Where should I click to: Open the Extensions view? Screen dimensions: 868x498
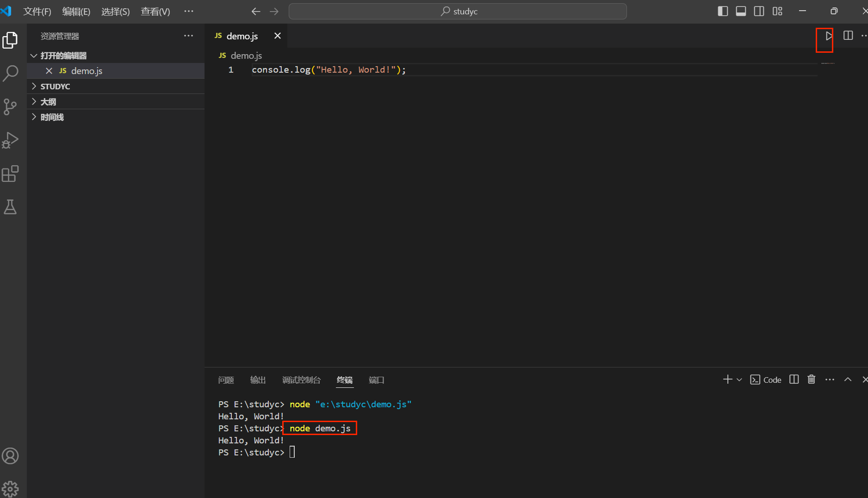pyautogui.click(x=10, y=174)
